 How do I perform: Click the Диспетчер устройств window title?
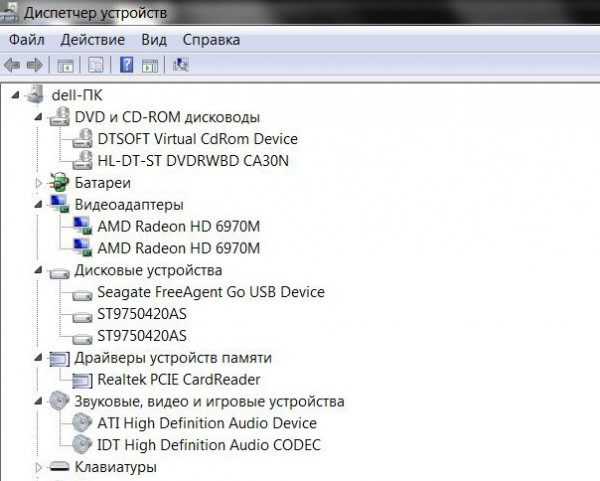click(95, 13)
